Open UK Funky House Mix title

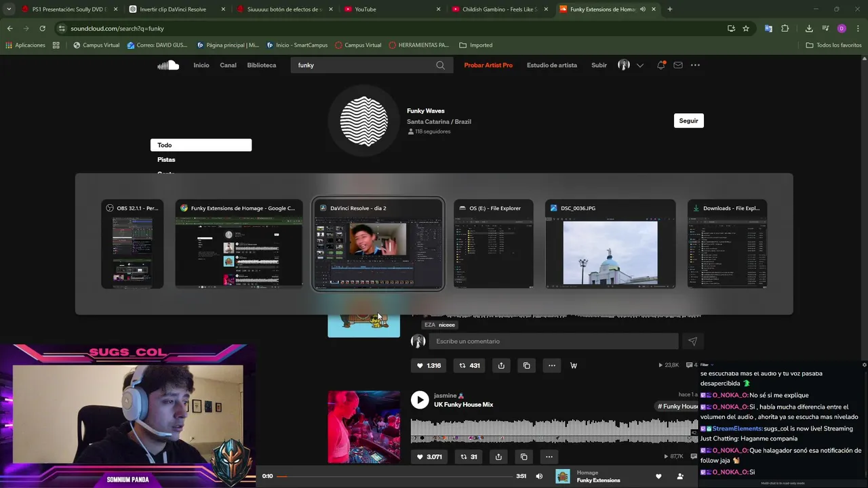tap(464, 405)
